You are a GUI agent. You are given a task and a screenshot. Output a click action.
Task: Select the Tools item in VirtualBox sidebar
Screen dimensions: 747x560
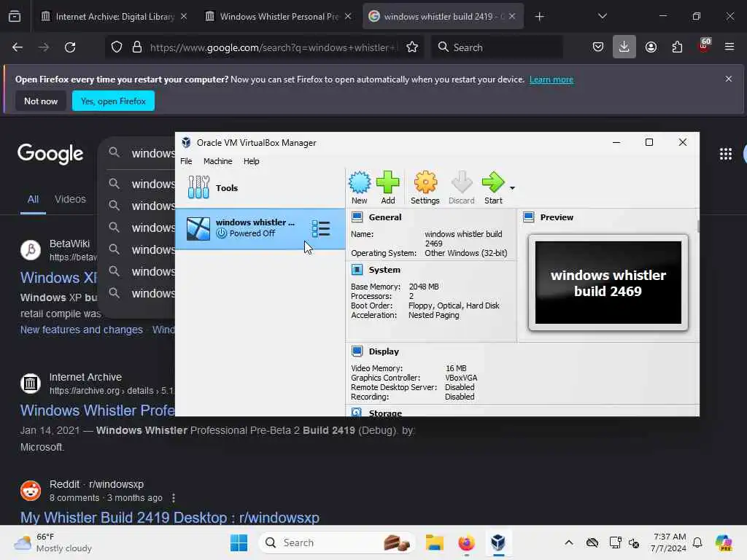click(260, 187)
